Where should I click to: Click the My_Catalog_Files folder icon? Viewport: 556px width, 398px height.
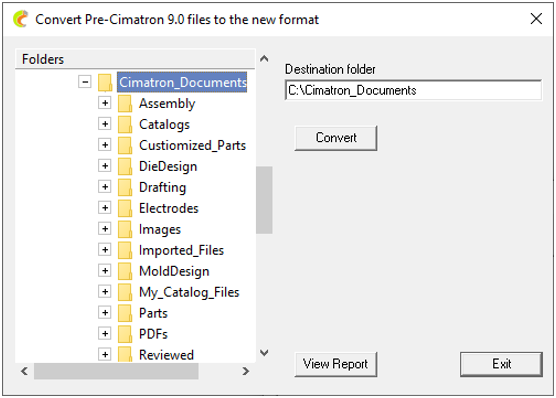pyautogui.click(x=125, y=292)
